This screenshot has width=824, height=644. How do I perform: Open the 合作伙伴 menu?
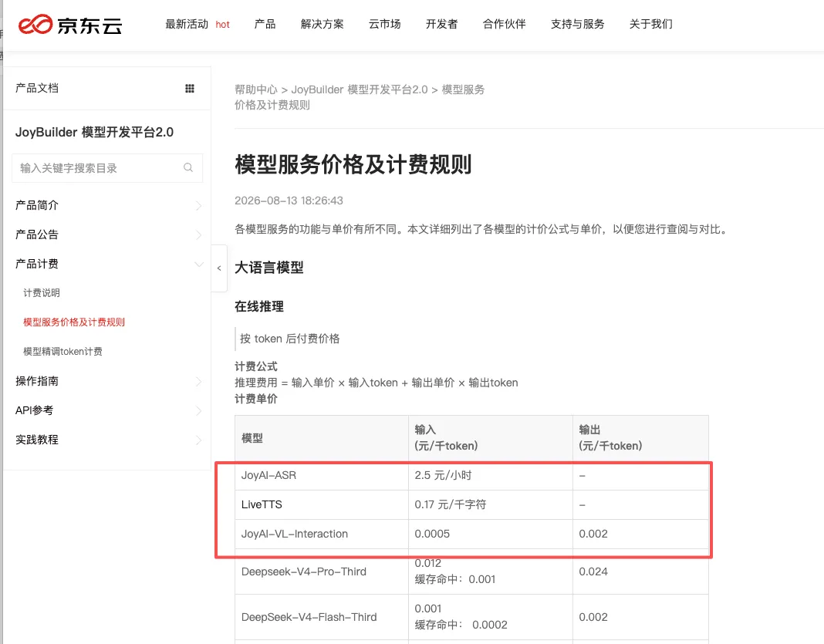coord(504,24)
